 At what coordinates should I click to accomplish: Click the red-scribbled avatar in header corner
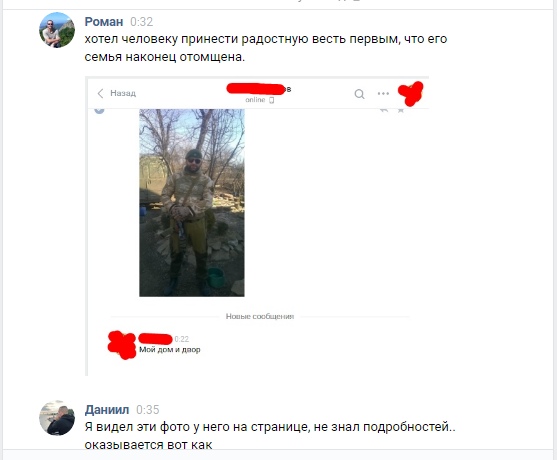411,93
